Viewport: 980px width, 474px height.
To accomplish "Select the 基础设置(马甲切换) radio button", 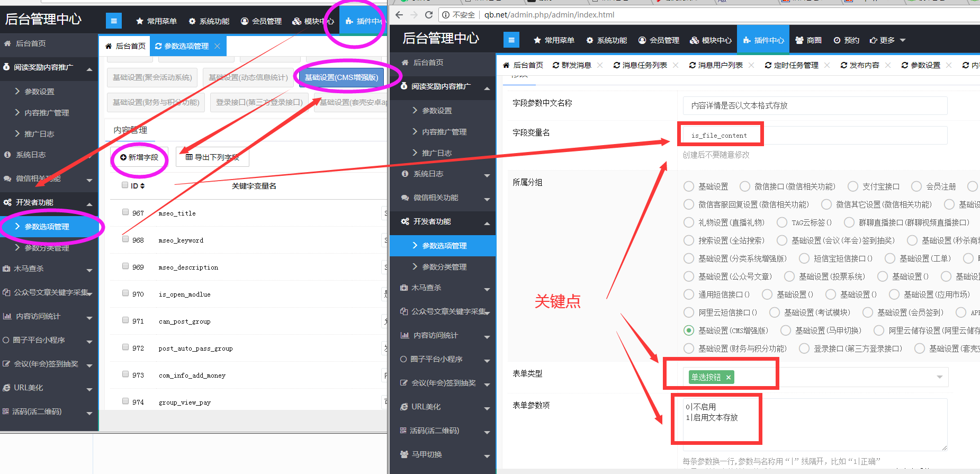I will (x=786, y=330).
